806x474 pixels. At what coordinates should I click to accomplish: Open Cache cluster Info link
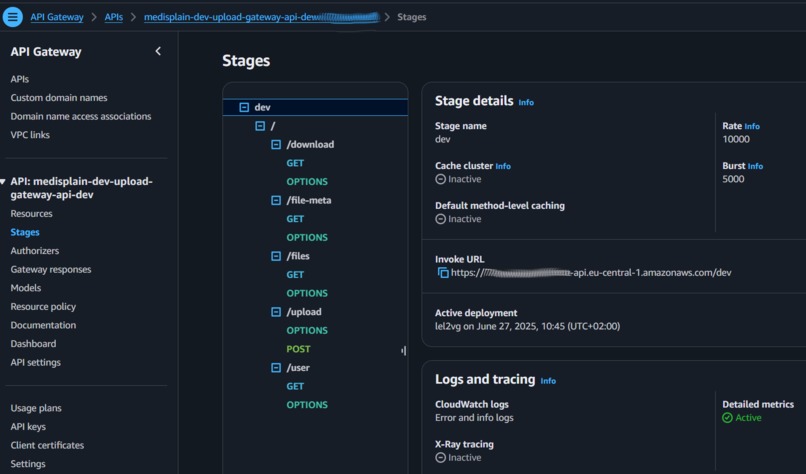[503, 166]
